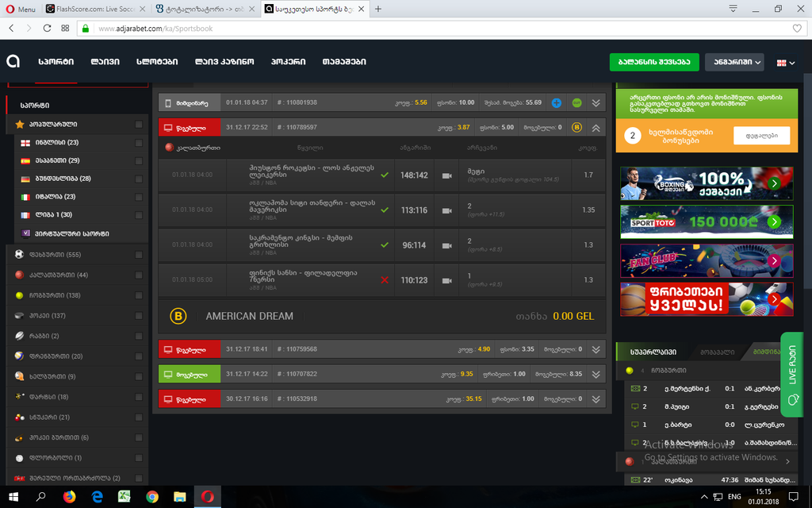Screen dimensions: 812x508
Task: Open the Boxing 100% cashback banner
Action: 707,183
